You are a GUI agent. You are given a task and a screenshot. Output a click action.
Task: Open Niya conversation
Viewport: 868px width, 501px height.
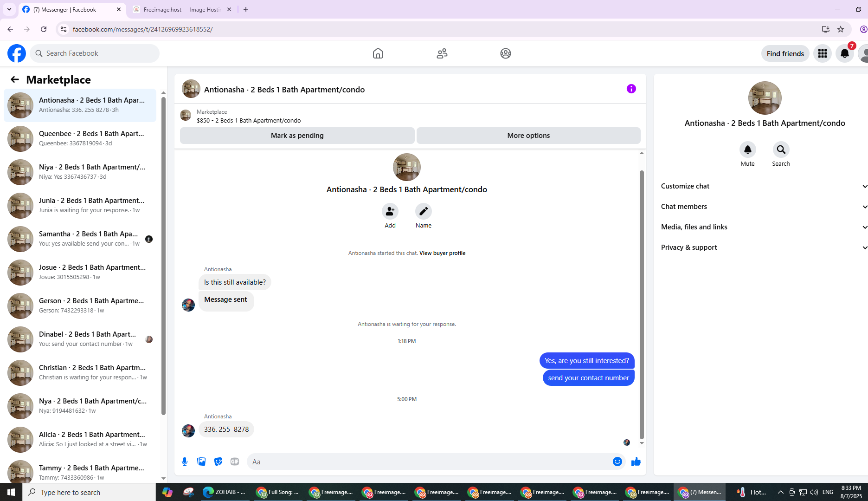(x=80, y=172)
